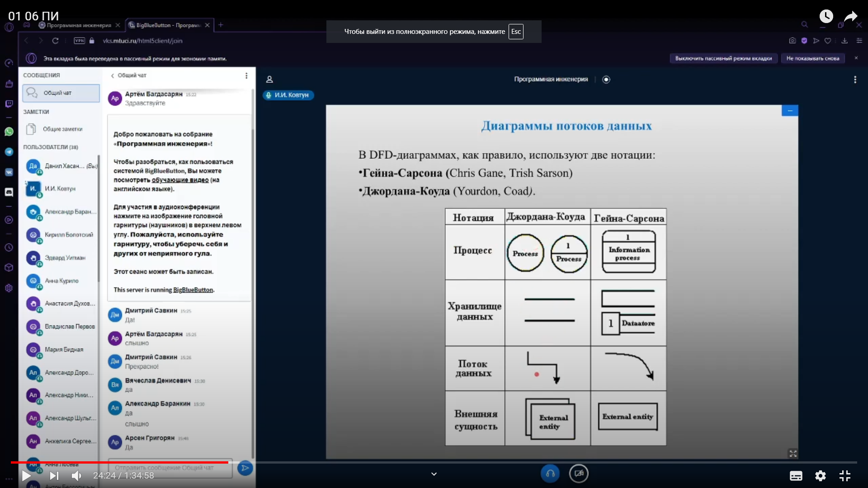Screen dimensions: 868x488
Task: Expand the bottom chevron below the presentation
Action: click(434, 474)
